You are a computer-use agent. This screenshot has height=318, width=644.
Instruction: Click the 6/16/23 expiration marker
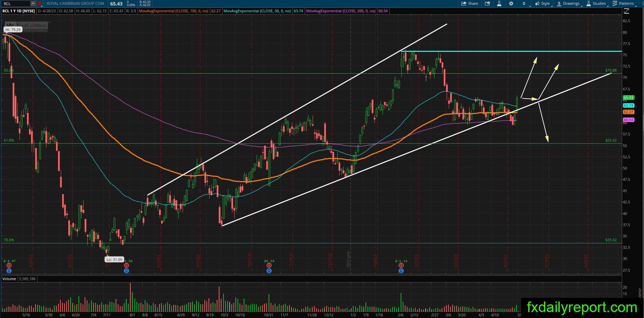[586, 261]
